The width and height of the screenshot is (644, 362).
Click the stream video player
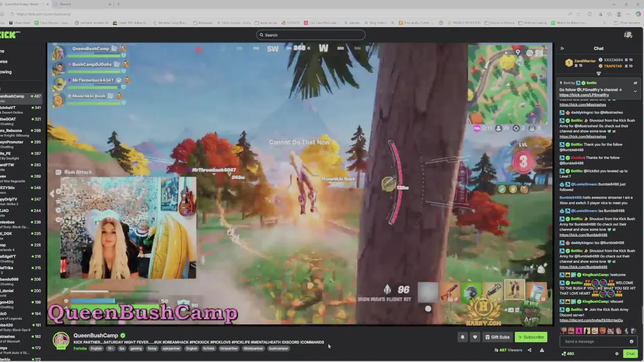pyautogui.click(x=300, y=184)
